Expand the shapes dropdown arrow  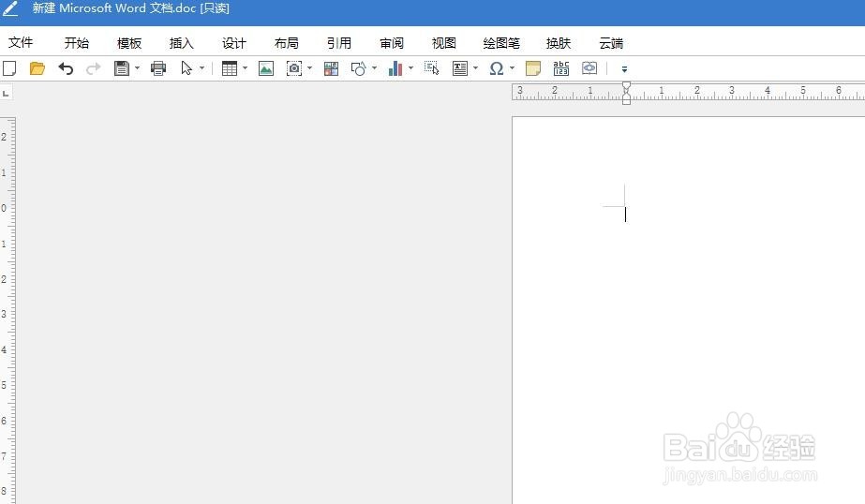point(374,68)
